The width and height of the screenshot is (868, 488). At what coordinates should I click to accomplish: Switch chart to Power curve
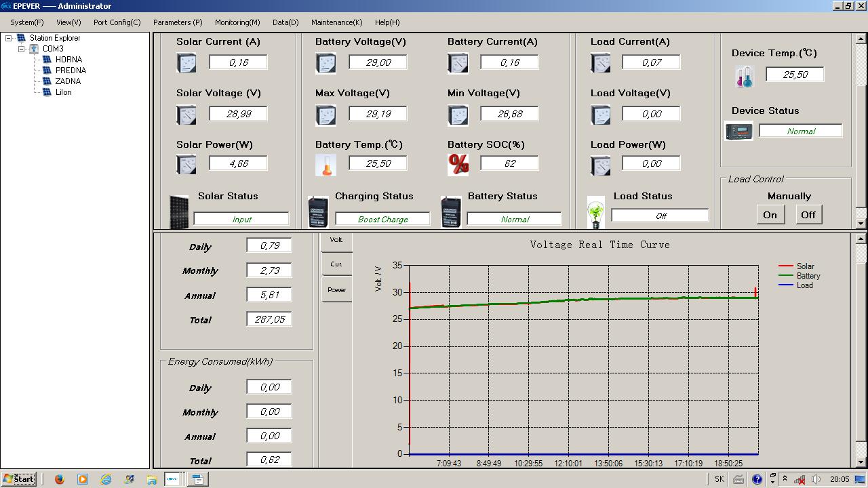(x=336, y=290)
